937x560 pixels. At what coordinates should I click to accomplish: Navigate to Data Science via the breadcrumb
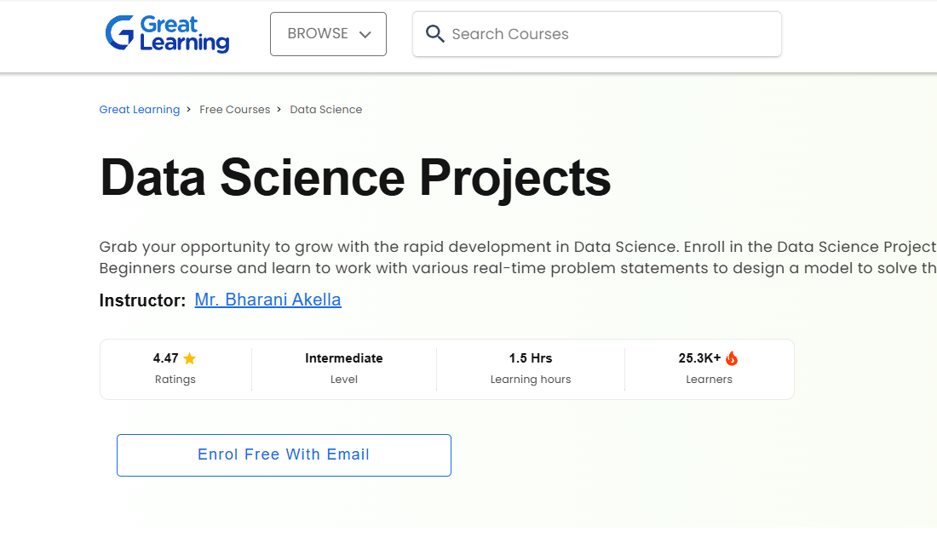325,109
